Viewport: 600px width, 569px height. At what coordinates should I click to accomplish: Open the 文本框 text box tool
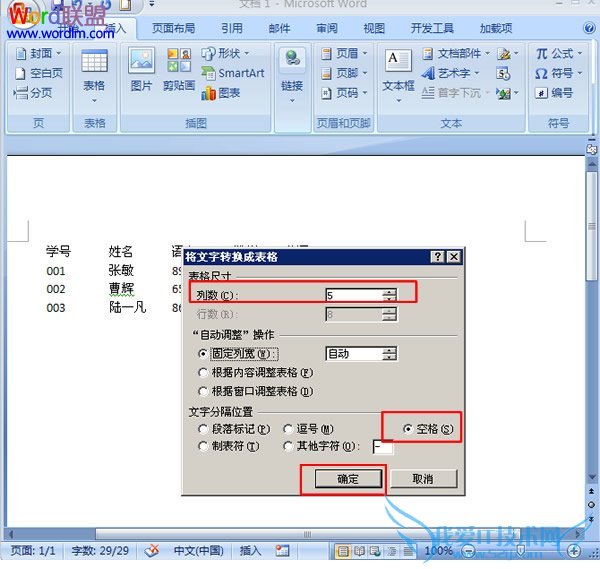pyautogui.click(x=398, y=76)
